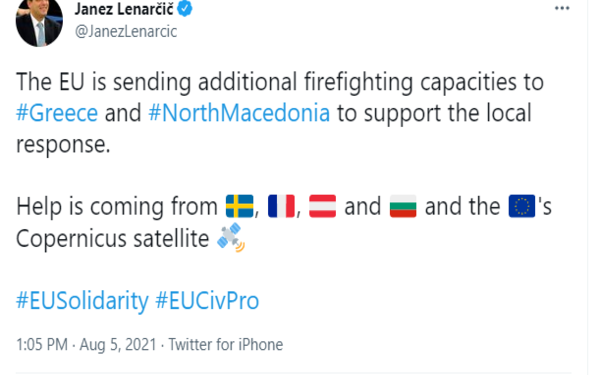
Task: Open the 1:05 PM timestamp link
Action: tap(42, 344)
